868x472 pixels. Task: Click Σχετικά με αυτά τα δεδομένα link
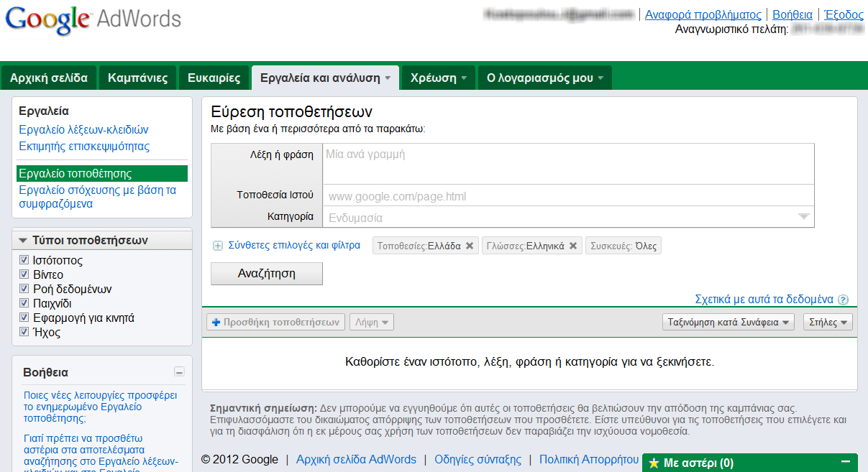764,300
